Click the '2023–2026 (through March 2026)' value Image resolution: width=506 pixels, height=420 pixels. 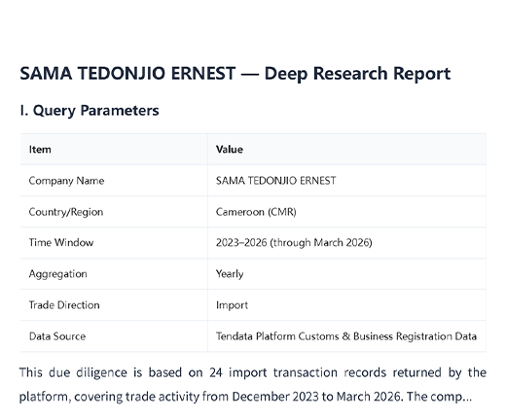tap(294, 243)
